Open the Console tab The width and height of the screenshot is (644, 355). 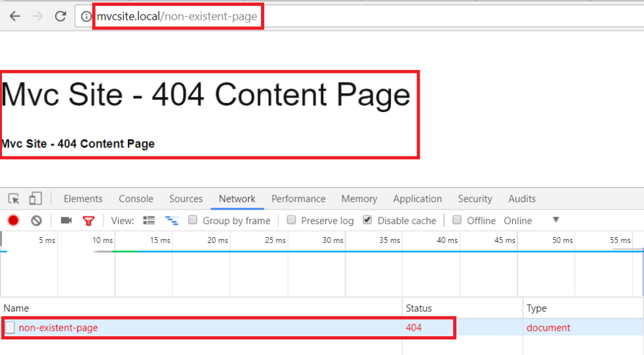point(136,198)
